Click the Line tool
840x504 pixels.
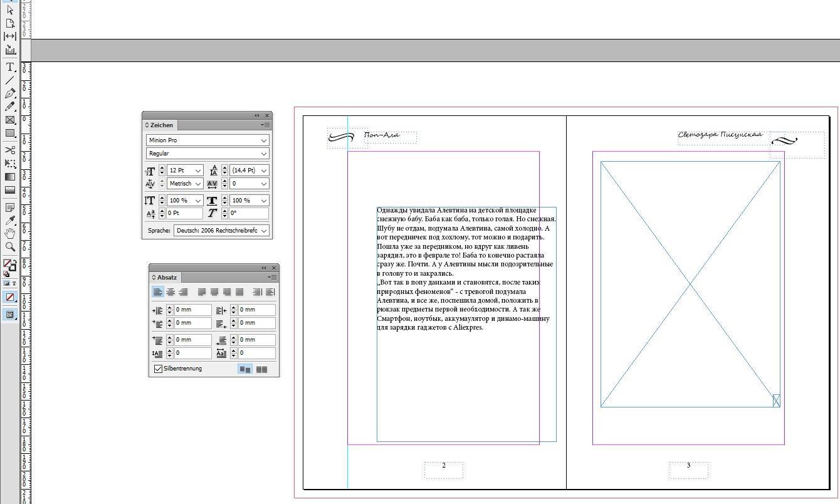pyautogui.click(x=9, y=80)
